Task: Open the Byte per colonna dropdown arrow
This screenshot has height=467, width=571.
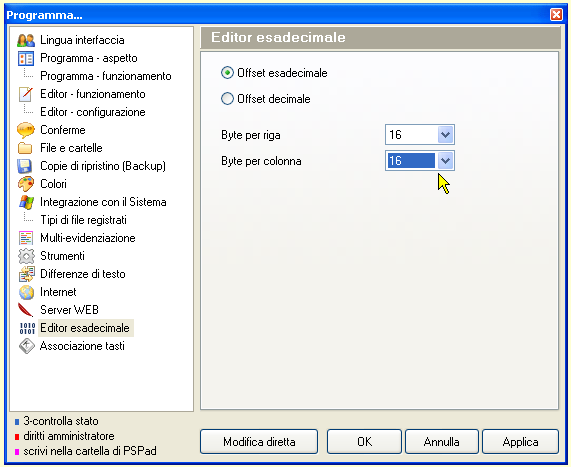Action: tap(445, 161)
